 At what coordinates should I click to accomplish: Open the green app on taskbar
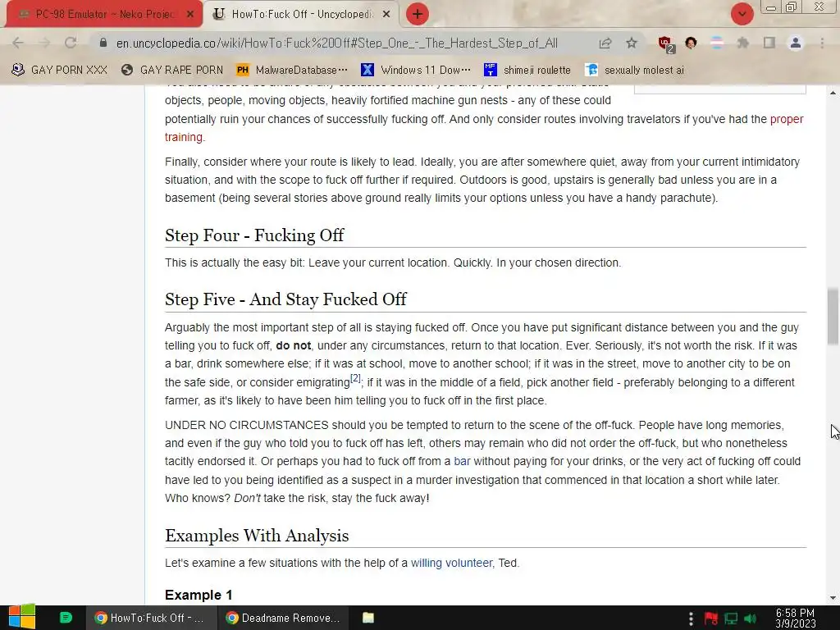[66, 618]
